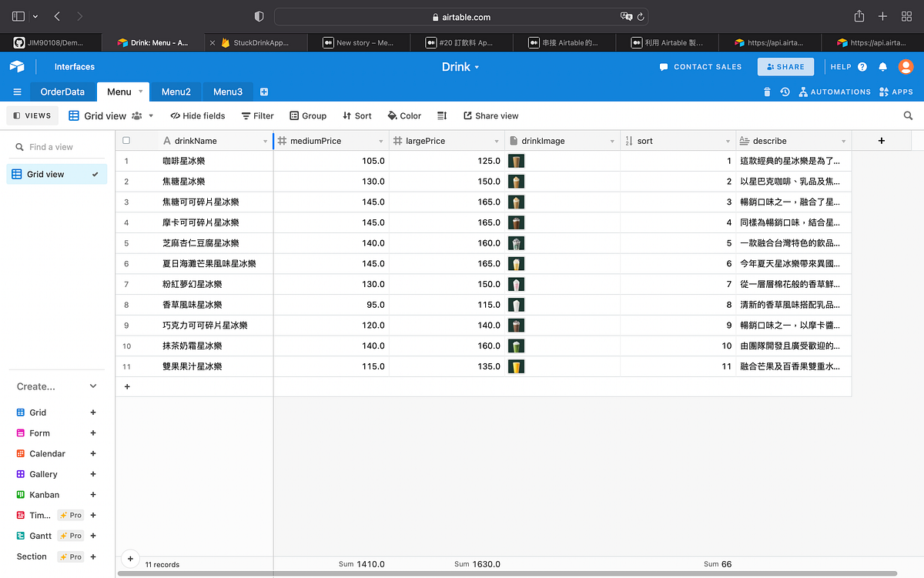Open Interfaces from top bar
This screenshot has height=578, width=924.
pos(74,66)
